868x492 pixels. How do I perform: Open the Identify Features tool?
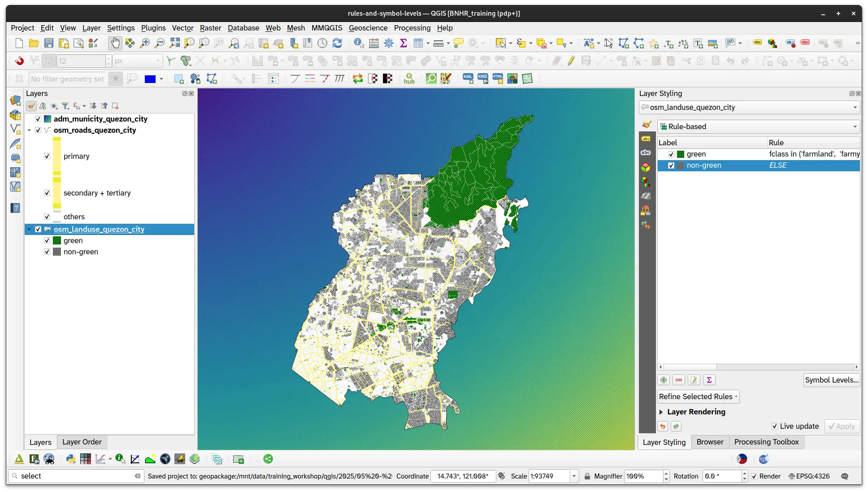359,43
